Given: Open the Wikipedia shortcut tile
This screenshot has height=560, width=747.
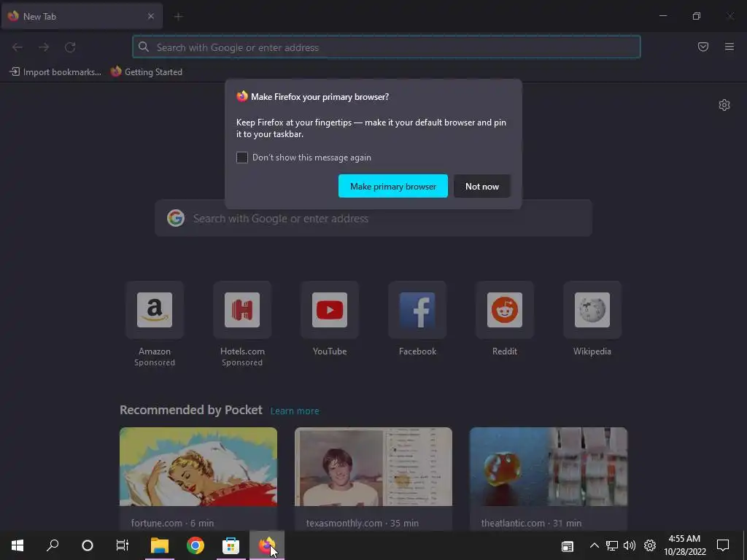Looking at the screenshot, I should tap(592, 310).
